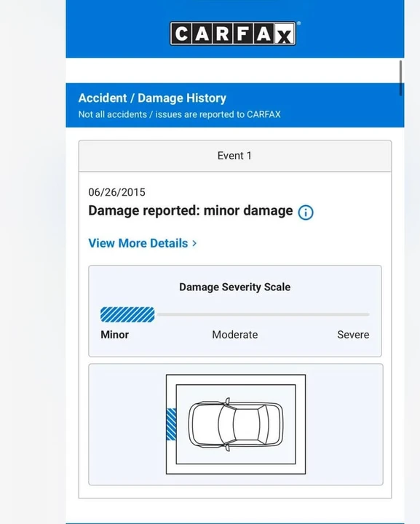Viewport: 420px width, 524px height.
Task: Click the hatched Minor severity bar segment
Action: (127, 314)
